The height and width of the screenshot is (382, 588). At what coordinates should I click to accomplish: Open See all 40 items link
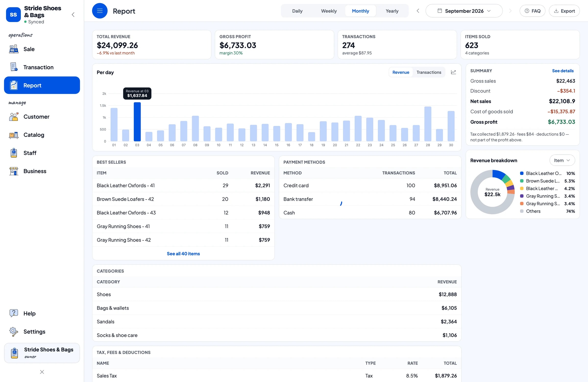[x=183, y=254]
